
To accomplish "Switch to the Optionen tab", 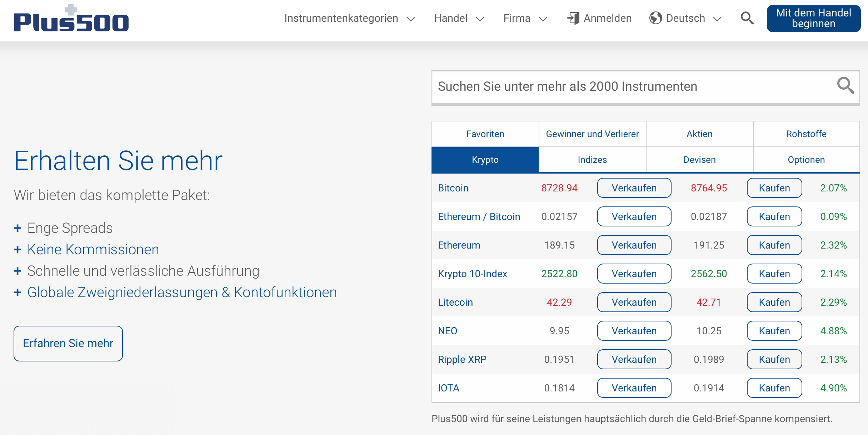I will coord(806,160).
